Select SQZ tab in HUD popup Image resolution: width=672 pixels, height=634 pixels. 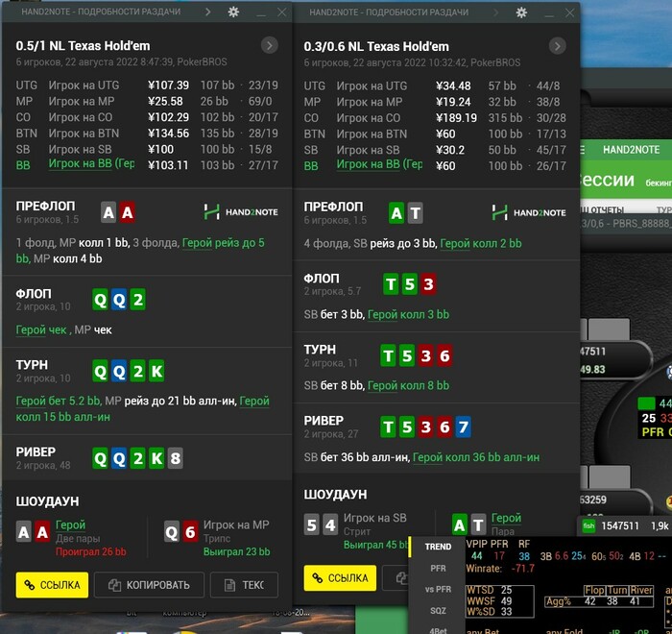coord(438,610)
